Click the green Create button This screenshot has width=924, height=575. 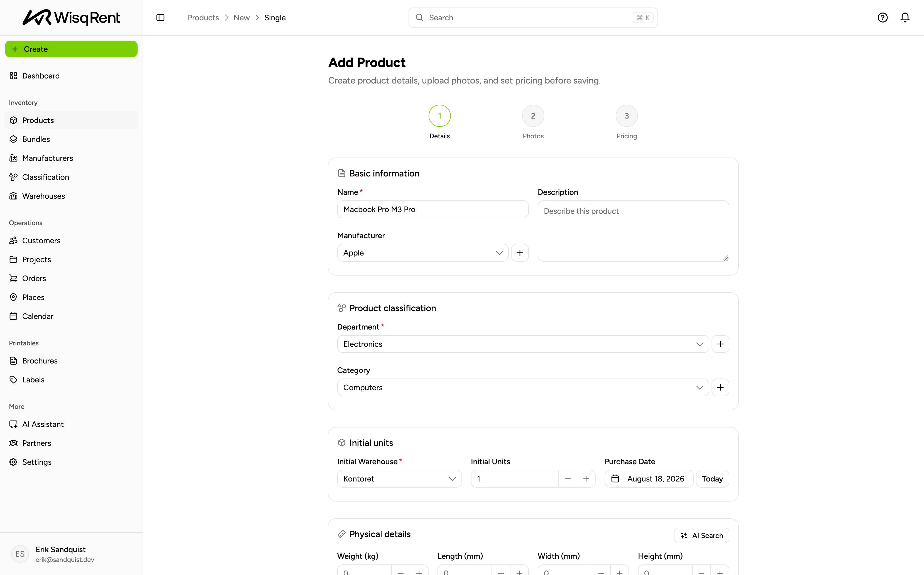71,49
